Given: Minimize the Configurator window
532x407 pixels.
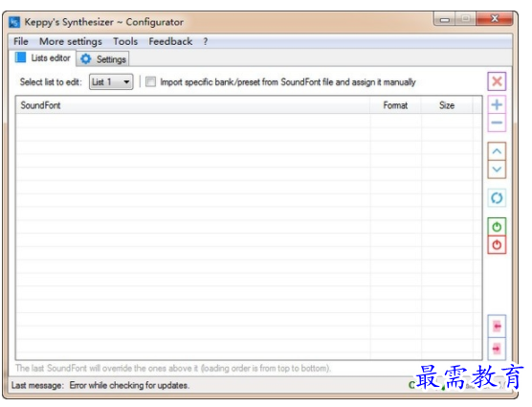Looking at the screenshot, I should (x=445, y=19).
